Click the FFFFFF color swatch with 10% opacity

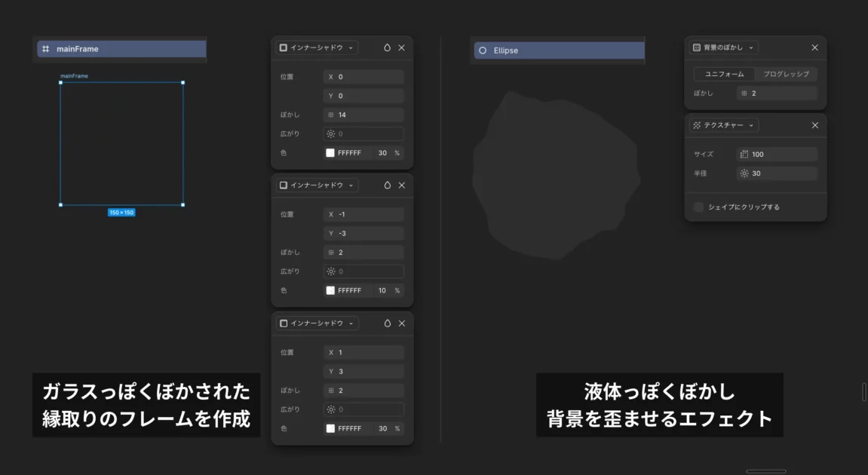[x=330, y=290]
